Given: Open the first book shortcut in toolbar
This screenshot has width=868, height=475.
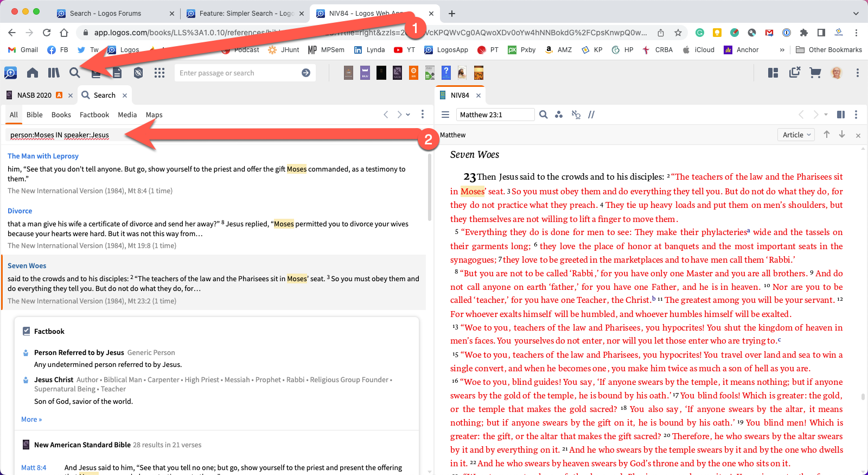Looking at the screenshot, I should (349, 73).
